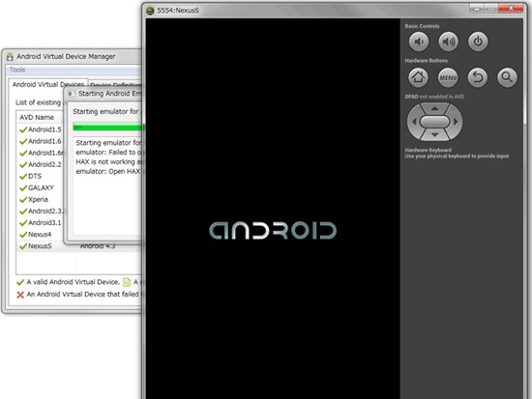Click the Android boot logo on emulator screen
The image size is (532, 399).
tap(273, 231)
